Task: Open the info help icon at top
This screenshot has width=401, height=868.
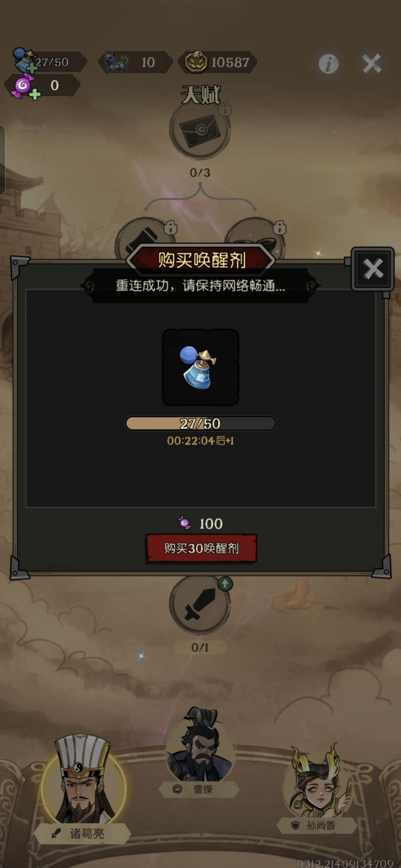Action: (x=328, y=64)
